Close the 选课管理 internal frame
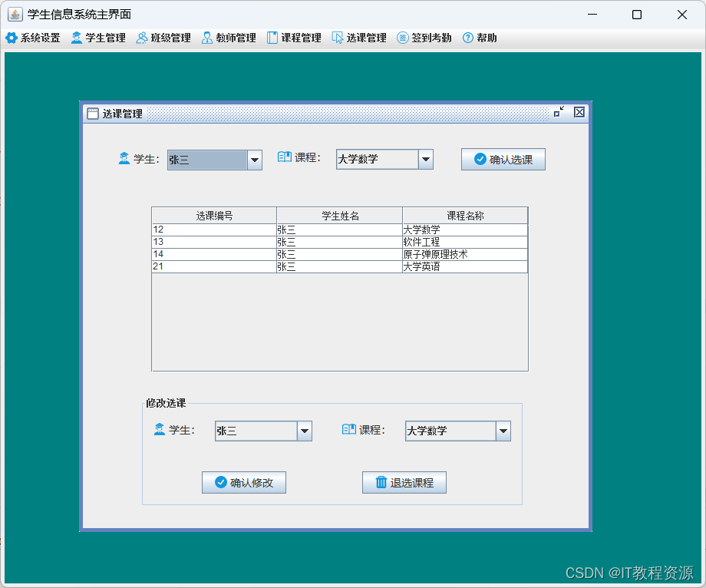The image size is (706, 588). (579, 112)
